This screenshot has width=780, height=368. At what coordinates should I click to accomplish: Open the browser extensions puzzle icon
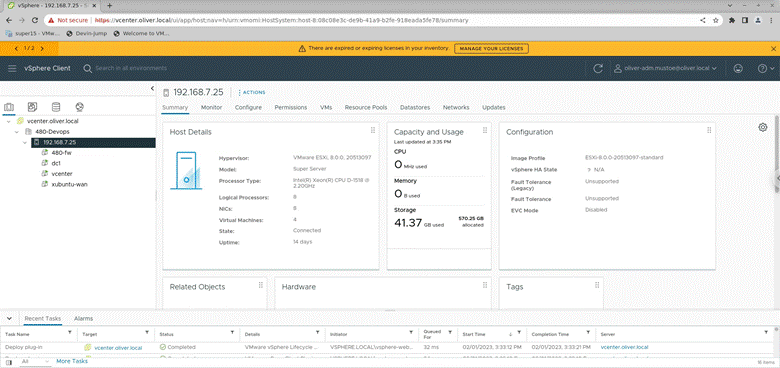tap(732, 20)
